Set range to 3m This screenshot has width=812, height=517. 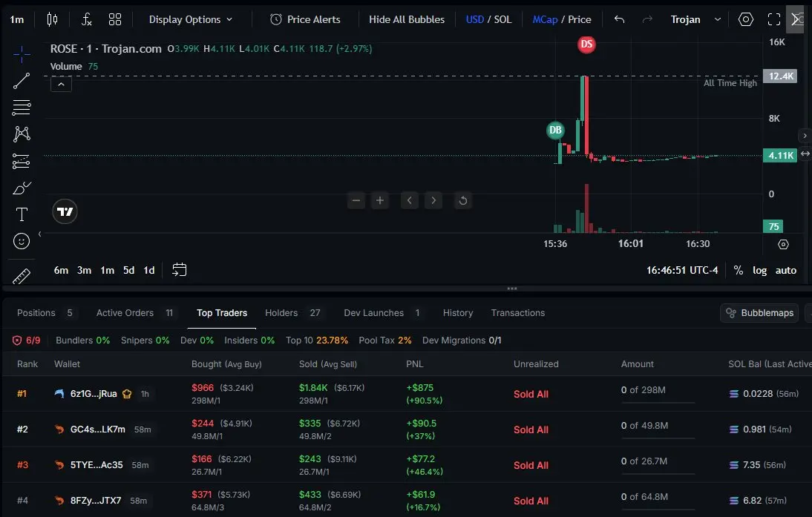tap(84, 270)
